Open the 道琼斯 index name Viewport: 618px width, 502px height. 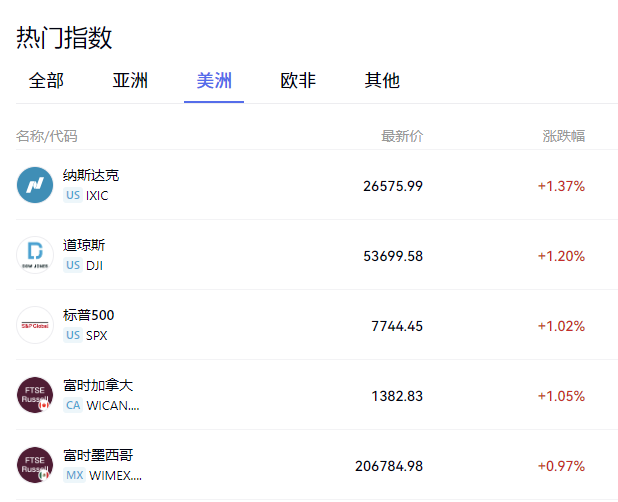pos(84,245)
